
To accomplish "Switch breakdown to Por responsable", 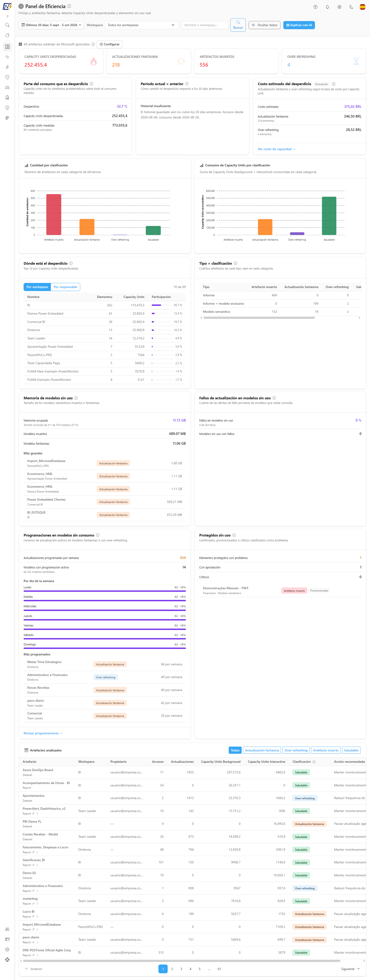I will click(65, 287).
